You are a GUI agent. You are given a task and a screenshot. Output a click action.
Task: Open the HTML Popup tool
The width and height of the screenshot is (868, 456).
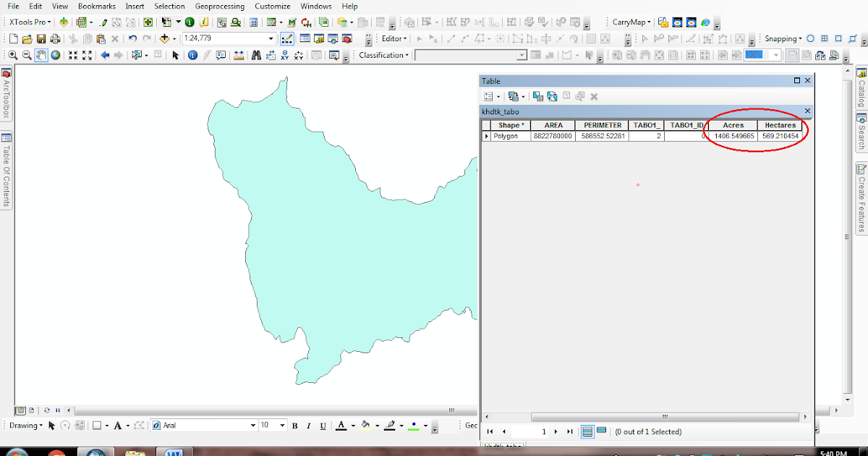pyautogui.click(x=221, y=55)
